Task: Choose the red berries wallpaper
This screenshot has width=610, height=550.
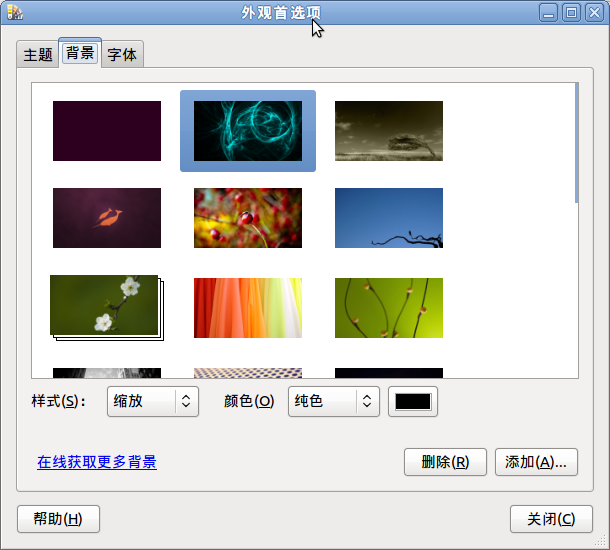Action: point(248,218)
